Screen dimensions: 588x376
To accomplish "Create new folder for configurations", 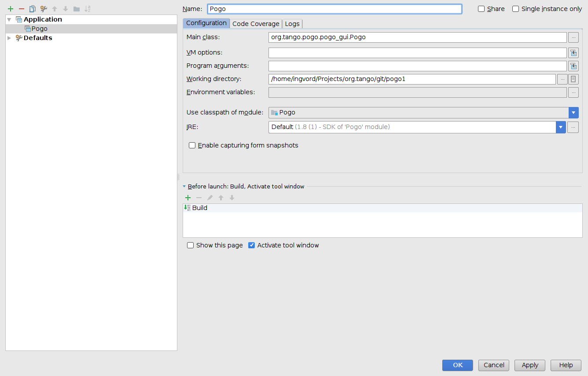I will click(x=77, y=9).
